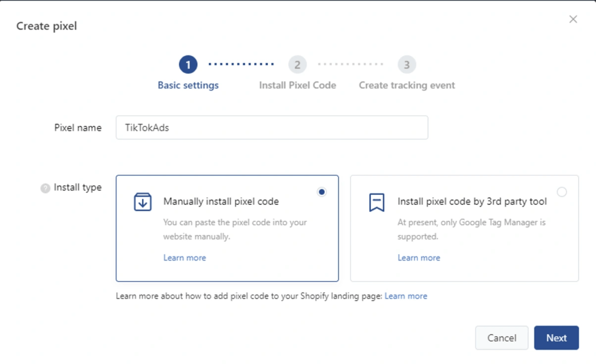
Task: Close the Create pixel dialog with X
Action: click(573, 19)
